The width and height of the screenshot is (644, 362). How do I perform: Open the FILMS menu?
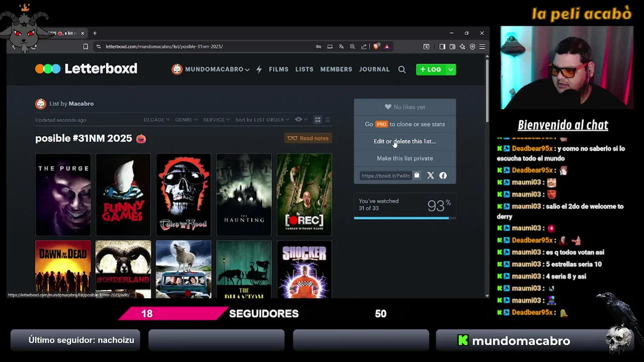279,69
